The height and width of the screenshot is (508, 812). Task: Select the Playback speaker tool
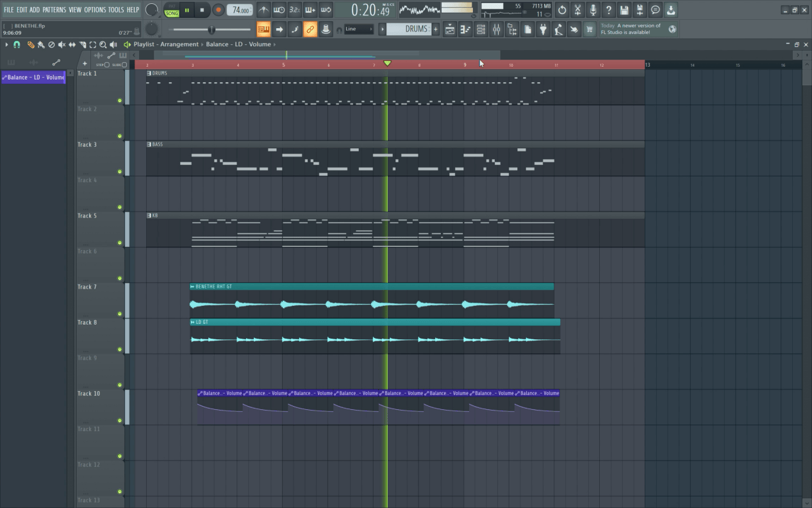tap(113, 44)
